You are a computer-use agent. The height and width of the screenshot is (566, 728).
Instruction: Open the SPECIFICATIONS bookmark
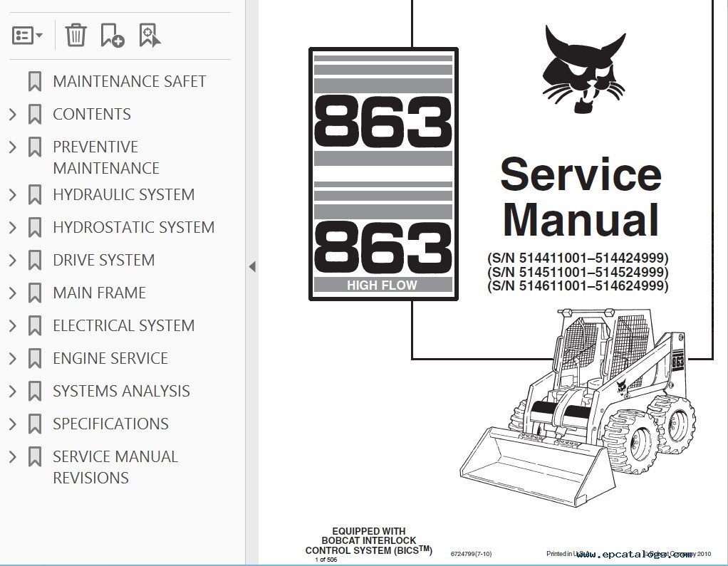(x=111, y=424)
